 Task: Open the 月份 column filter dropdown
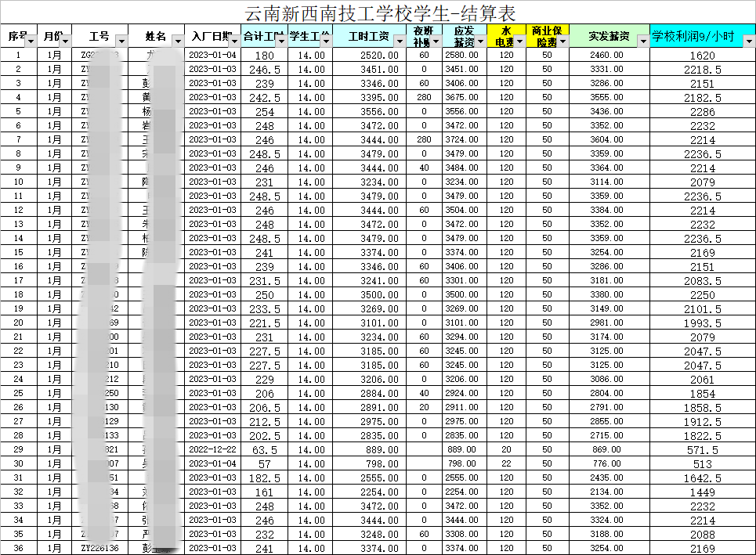[66, 41]
